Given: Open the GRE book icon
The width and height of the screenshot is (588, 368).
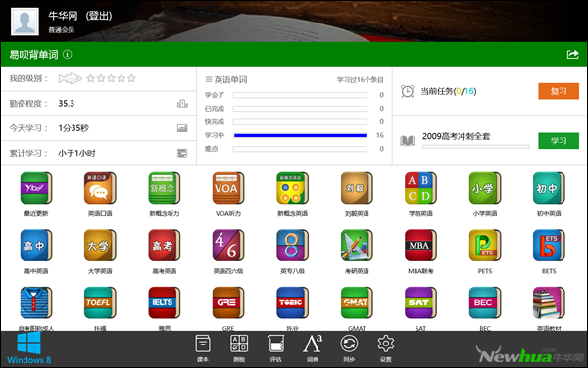Looking at the screenshot, I should 228,302.
